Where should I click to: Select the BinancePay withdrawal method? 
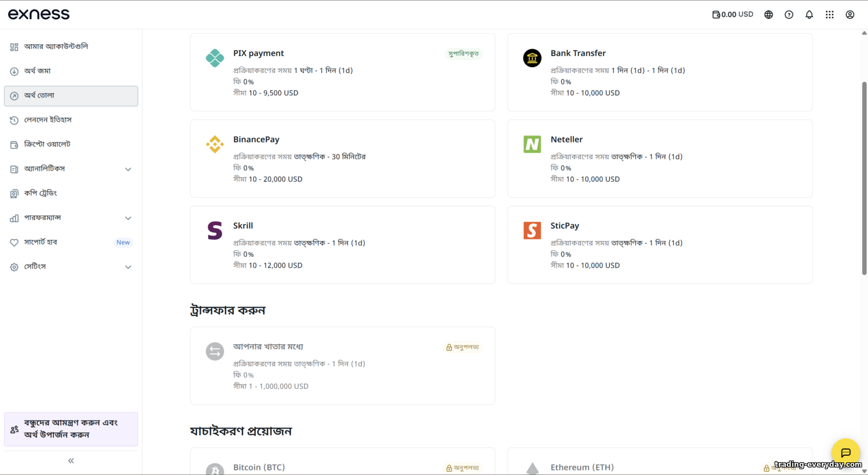[343, 159]
